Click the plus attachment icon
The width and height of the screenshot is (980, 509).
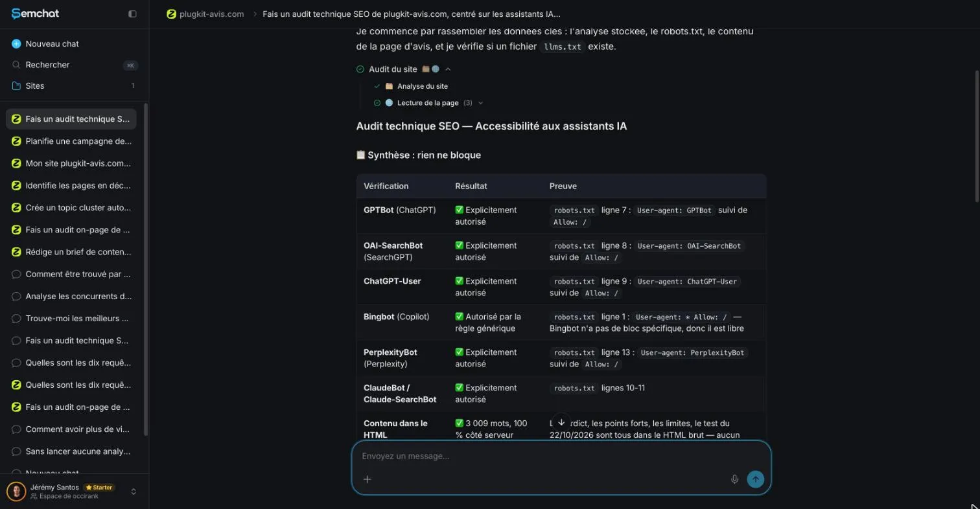click(367, 479)
